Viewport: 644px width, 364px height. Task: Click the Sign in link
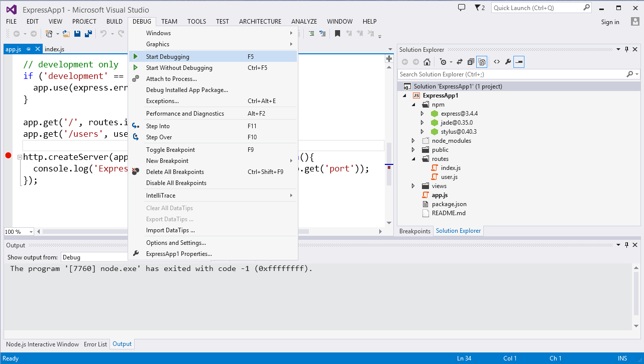[x=610, y=22]
